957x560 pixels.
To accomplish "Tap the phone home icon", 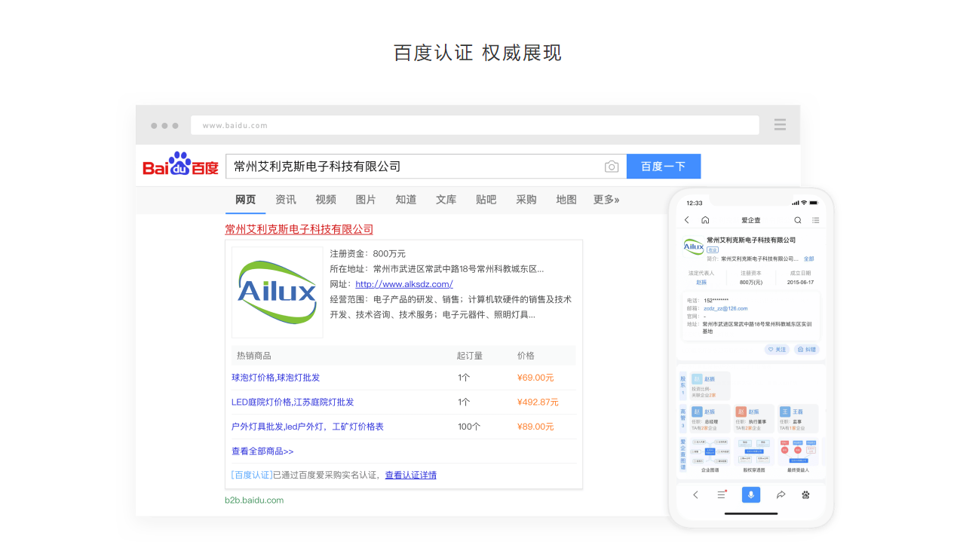I will 705,220.
